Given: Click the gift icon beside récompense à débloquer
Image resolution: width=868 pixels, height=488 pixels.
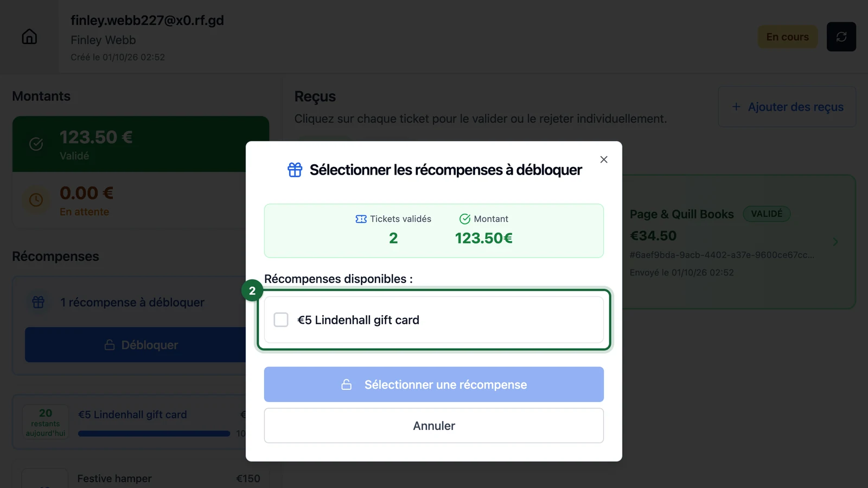Looking at the screenshot, I should 38,302.
